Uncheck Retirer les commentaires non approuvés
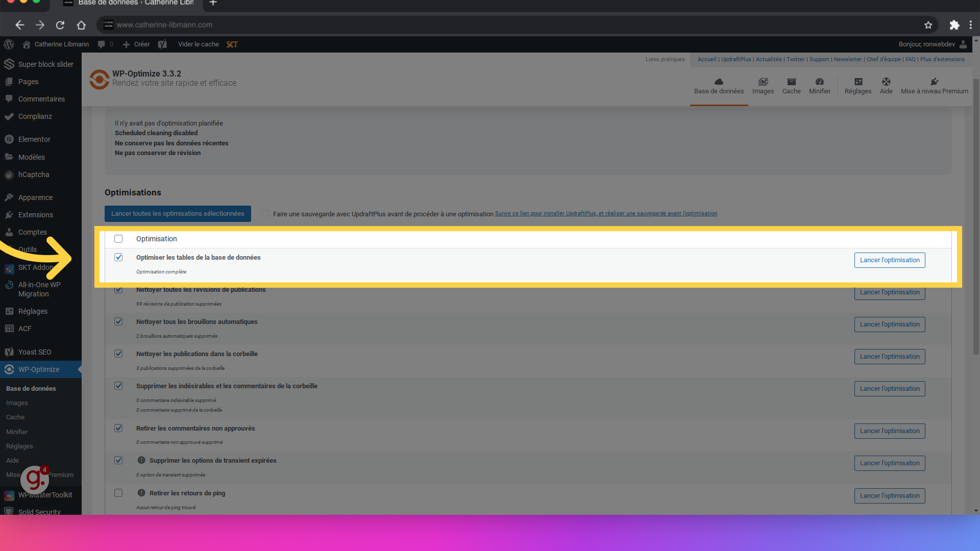The height and width of the screenshot is (551, 980). [x=118, y=428]
